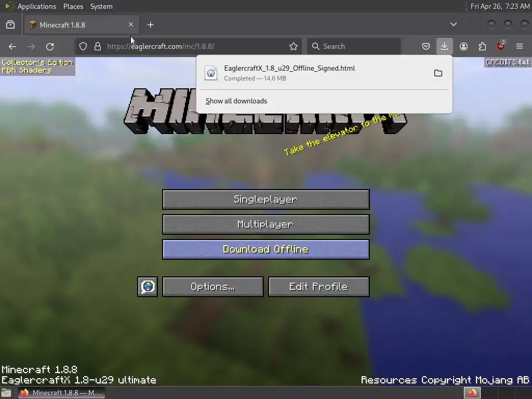Screen dimensions: 532x399
Task: Open the Extensions puzzle icon
Action: pos(482,46)
